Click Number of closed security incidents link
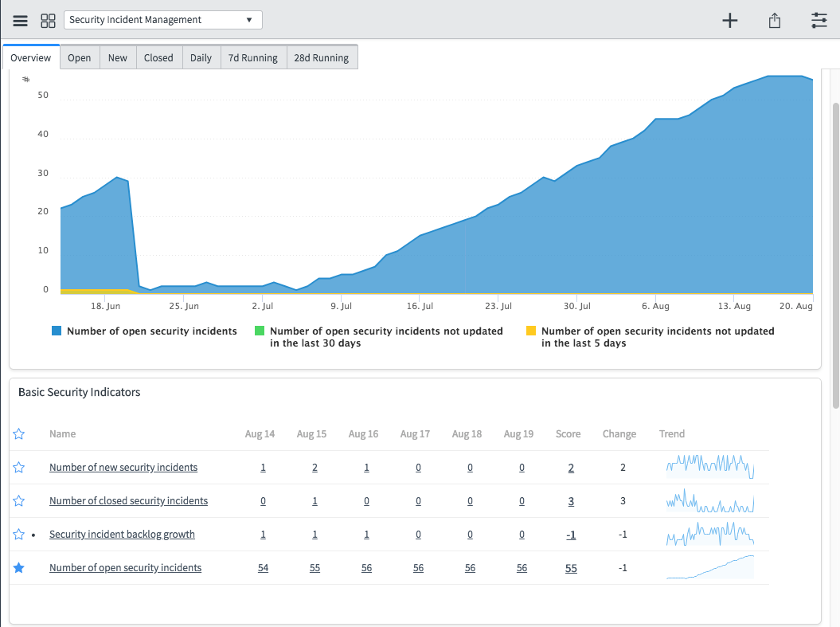Image resolution: width=840 pixels, height=627 pixels. [x=128, y=501]
